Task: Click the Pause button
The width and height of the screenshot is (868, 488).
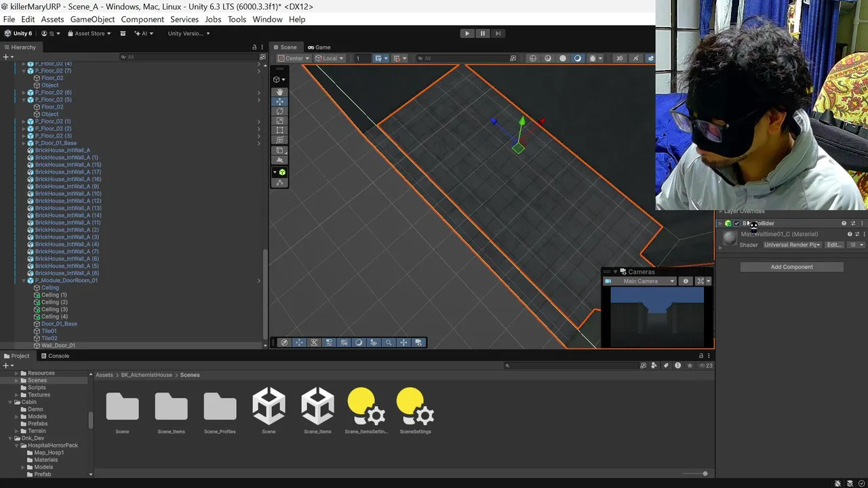Action: 482,33
